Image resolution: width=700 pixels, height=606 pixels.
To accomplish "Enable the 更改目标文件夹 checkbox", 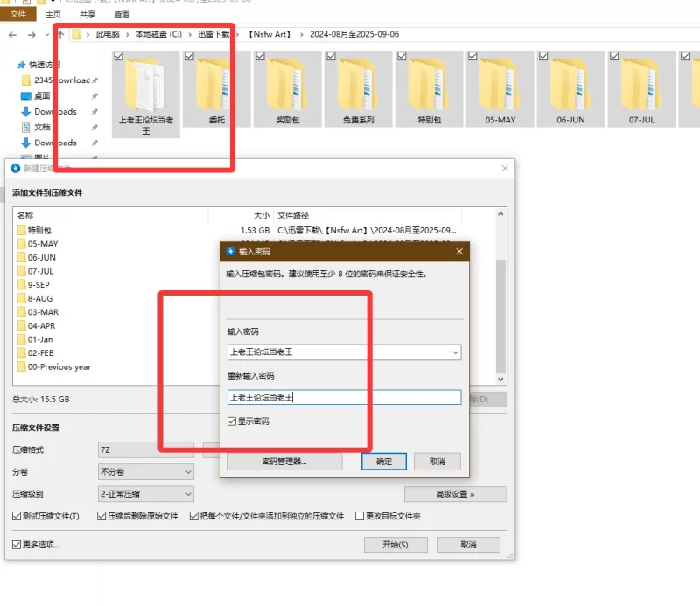I will (360, 516).
